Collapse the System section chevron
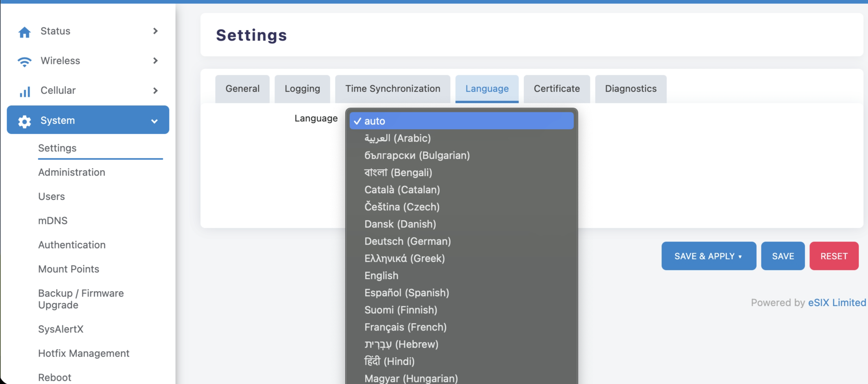 coord(155,121)
